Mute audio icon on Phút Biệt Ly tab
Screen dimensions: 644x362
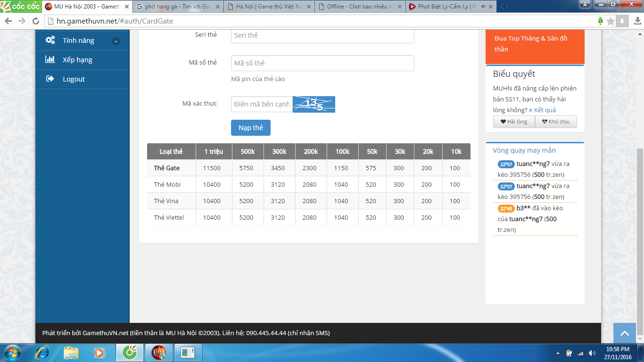pyautogui.click(x=483, y=7)
